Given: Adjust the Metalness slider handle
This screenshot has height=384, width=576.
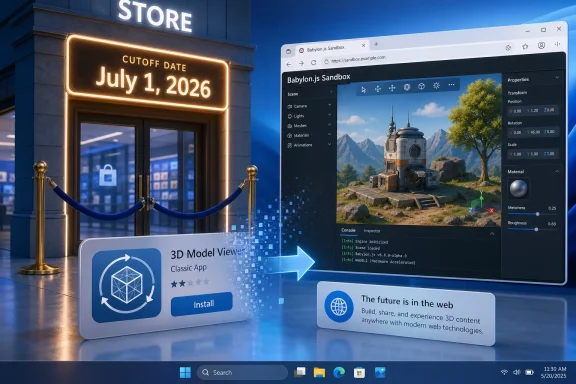Looking at the screenshot, I should pyautogui.click(x=537, y=214).
